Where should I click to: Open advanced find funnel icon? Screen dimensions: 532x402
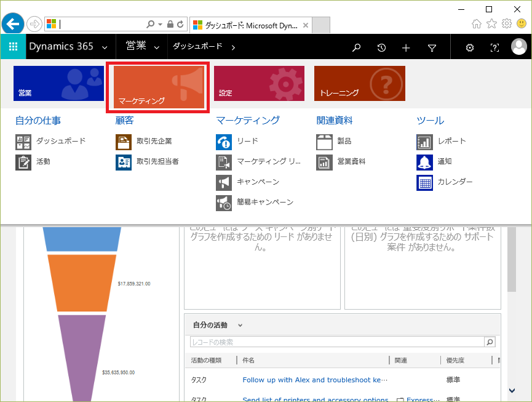click(432, 48)
